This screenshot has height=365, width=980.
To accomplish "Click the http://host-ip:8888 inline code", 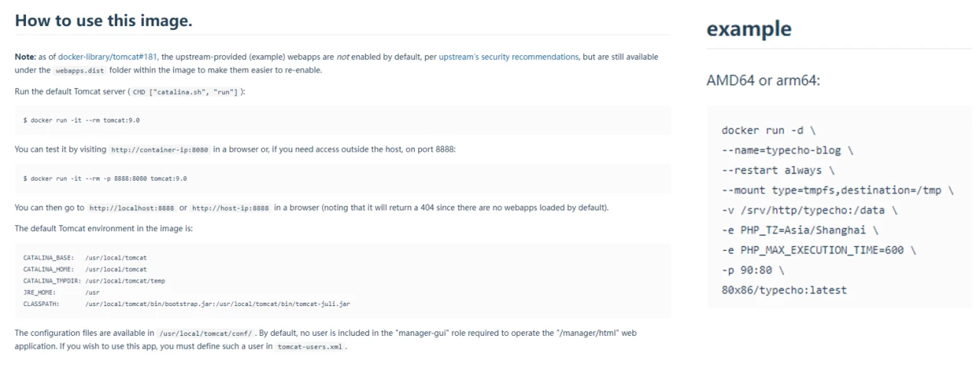I will tap(230, 208).
